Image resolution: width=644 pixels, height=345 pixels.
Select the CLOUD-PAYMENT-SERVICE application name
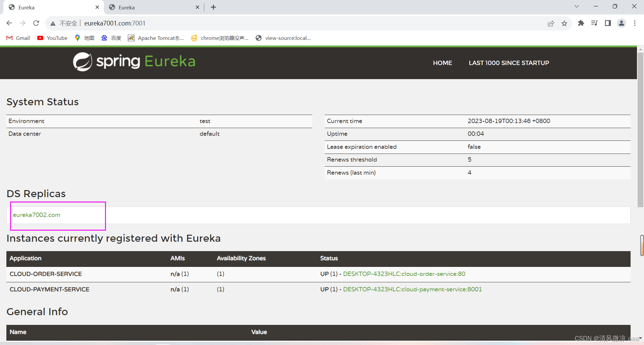coord(49,289)
